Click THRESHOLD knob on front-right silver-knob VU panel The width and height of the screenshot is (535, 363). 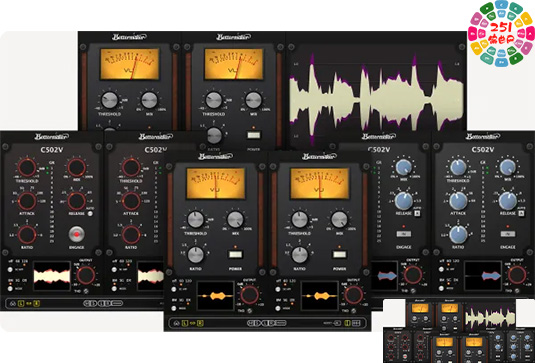coord(300,220)
